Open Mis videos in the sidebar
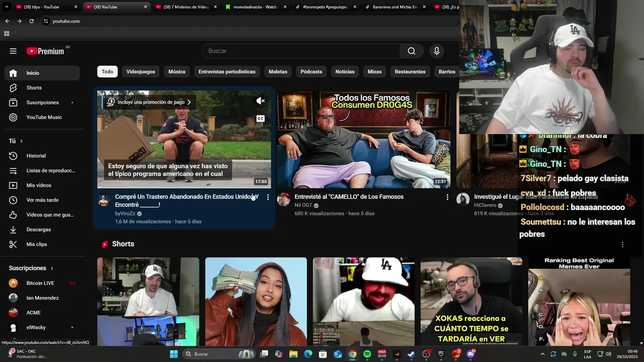This screenshot has width=644, height=362. click(42, 185)
